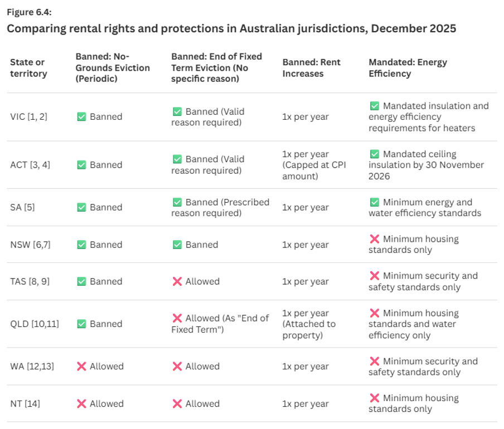Click the green check beside VIC's no-grounds eviction "Banned"
504x429 pixels.
[x=81, y=117]
